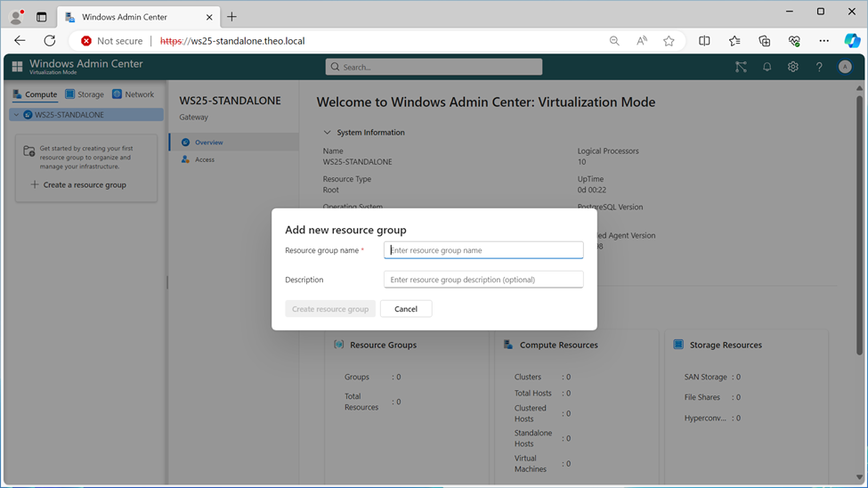
Task: Open the Overview menu item
Action: click(233, 142)
